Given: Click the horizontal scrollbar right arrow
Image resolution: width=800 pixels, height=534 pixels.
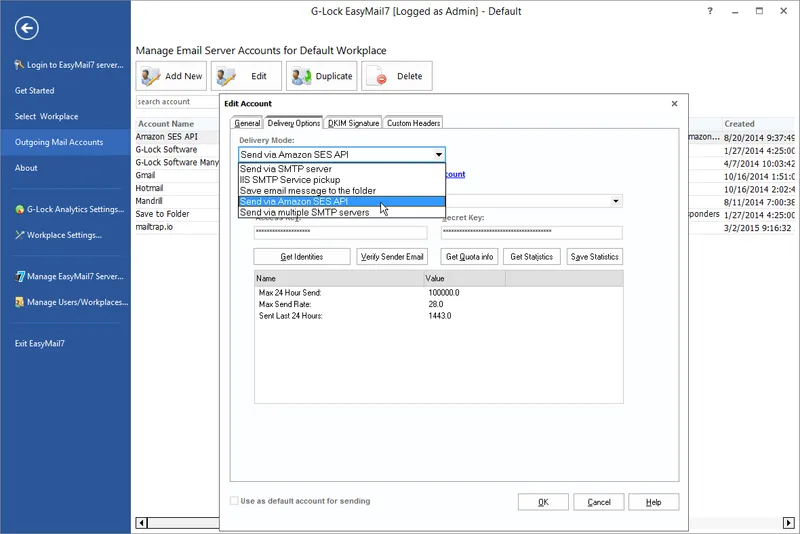Looking at the screenshot, I should click(x=789, y=523).
